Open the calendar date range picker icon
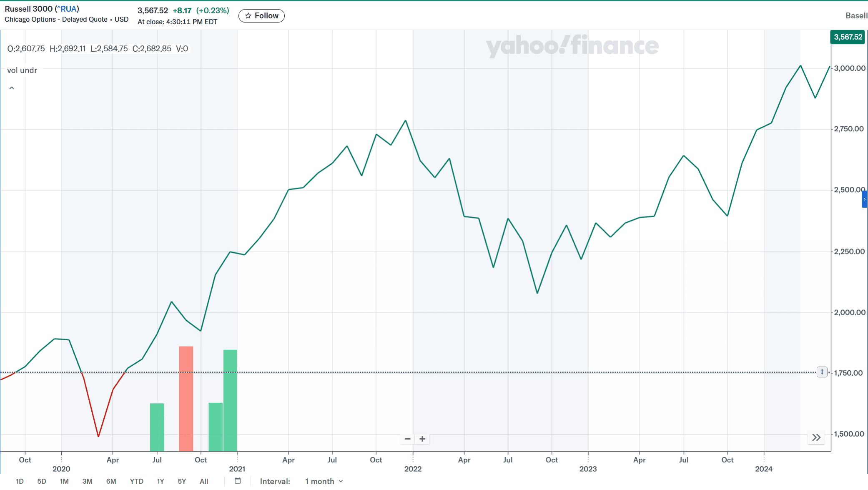This screenshot has width=868, height=490. (238, 481)
